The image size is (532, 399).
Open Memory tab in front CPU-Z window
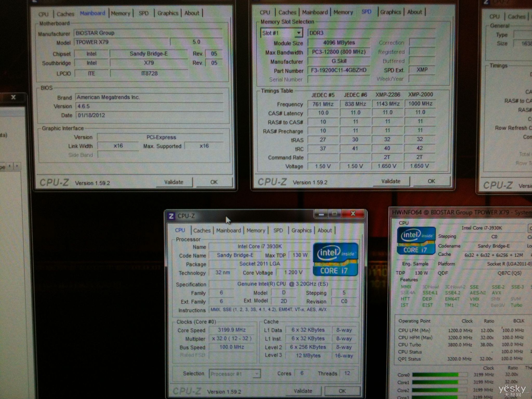(x=256, y=230)
